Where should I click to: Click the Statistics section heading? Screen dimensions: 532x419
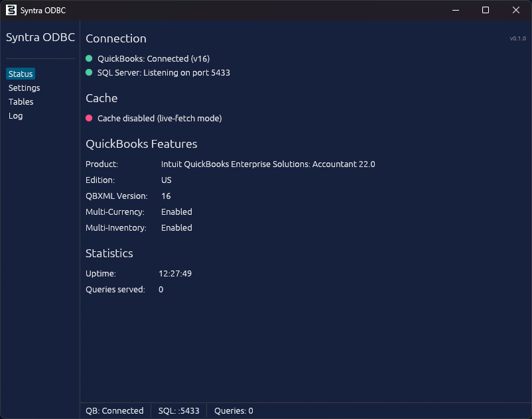[109, 253]
